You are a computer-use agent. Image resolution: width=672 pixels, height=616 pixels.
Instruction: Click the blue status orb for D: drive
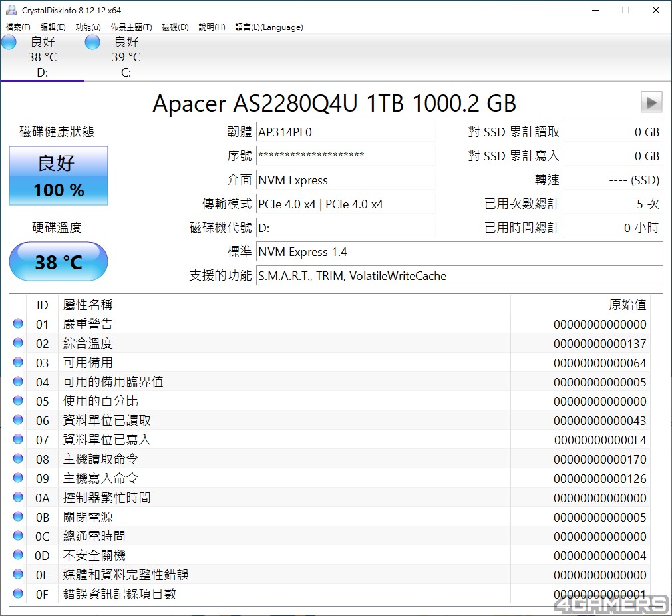[9, 42]
